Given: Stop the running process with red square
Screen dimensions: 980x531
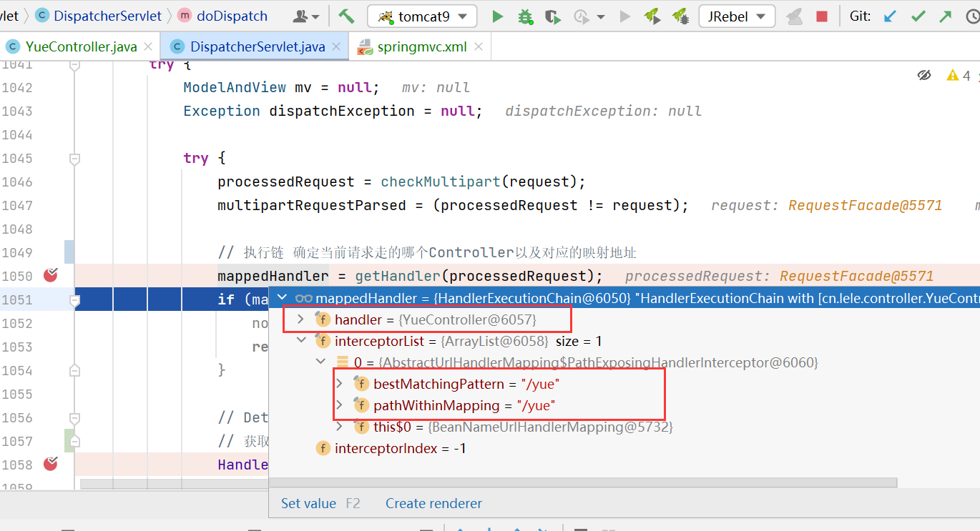Looking at the screenshot, I should pos(822,16).
